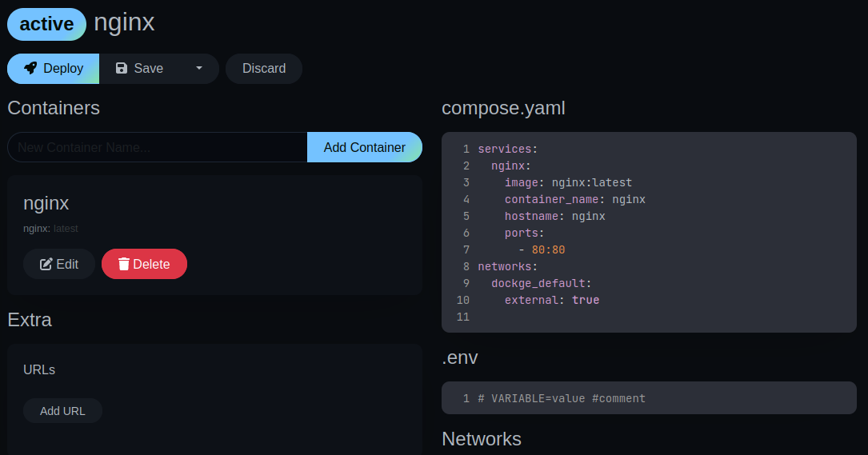The image size is (868, 455).
Task: Click the Edit pencil icon for nginx
Action: (x=46, y=264)
